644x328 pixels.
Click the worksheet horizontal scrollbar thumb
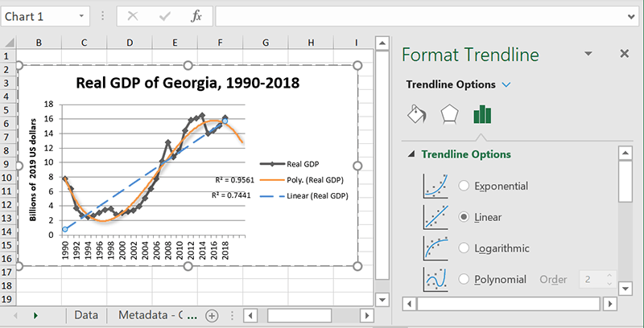coord(299,316)
